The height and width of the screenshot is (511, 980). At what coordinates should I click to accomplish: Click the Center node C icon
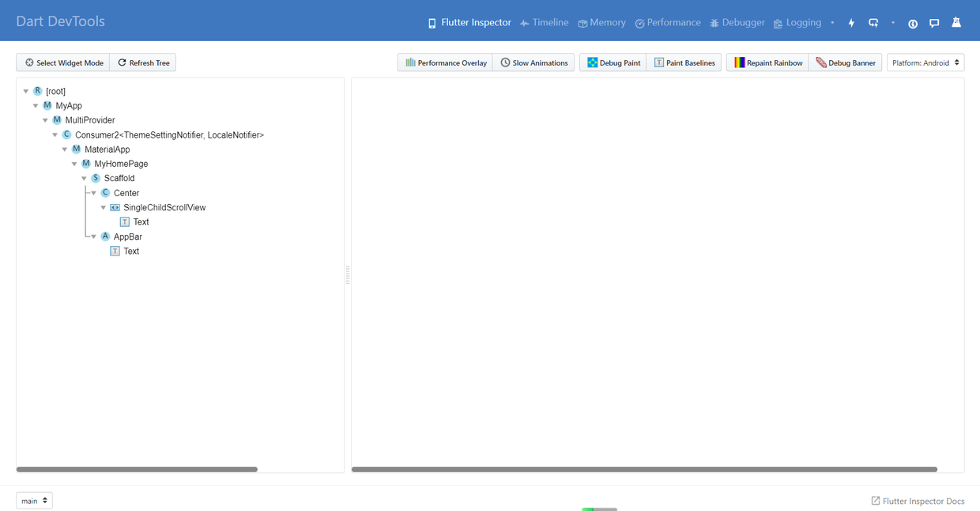(105, 193)
